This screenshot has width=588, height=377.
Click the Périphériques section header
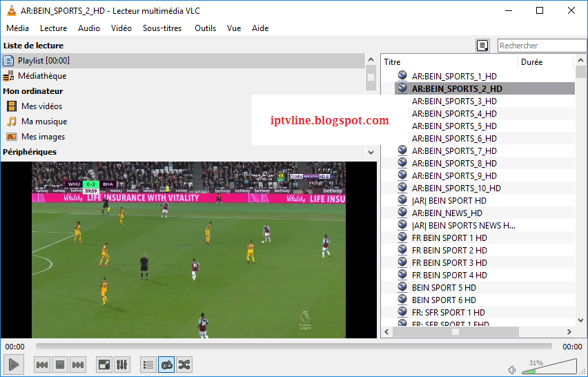[30, 152]
